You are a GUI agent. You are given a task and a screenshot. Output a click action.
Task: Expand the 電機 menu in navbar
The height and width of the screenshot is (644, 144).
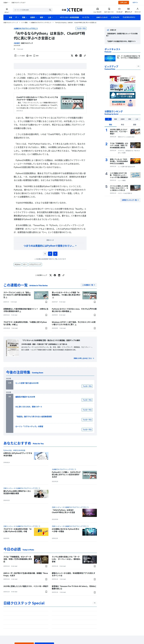(x=24, y=17)
